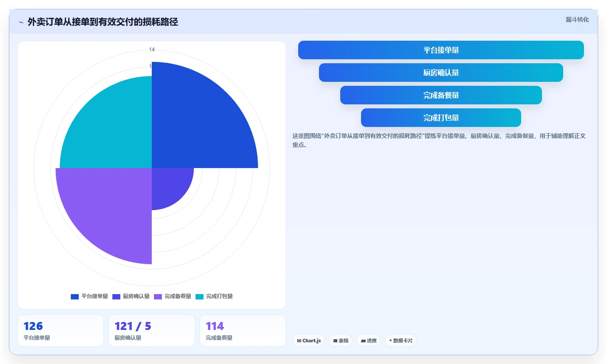Click the chart title 外卖订单从接单到有效交付的损耗路径
Viewport: 607px width, 364px height.
[103, 22]
